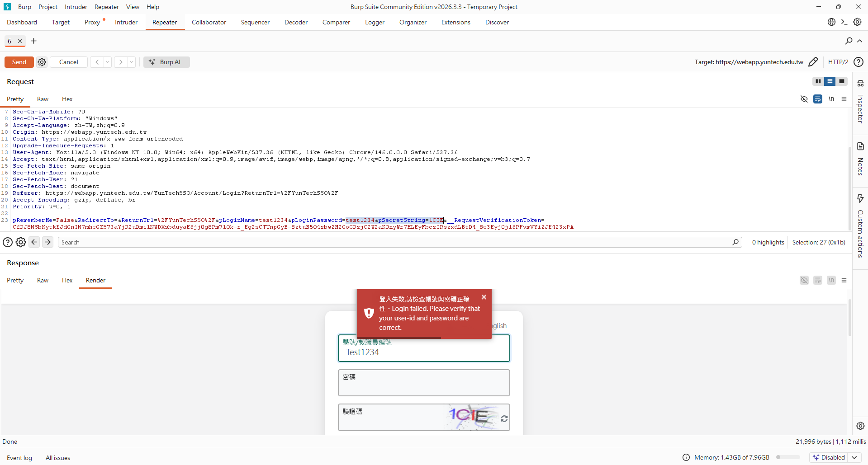
Task: Click the response panel vertical scrollbar
Action: [850, 318]
